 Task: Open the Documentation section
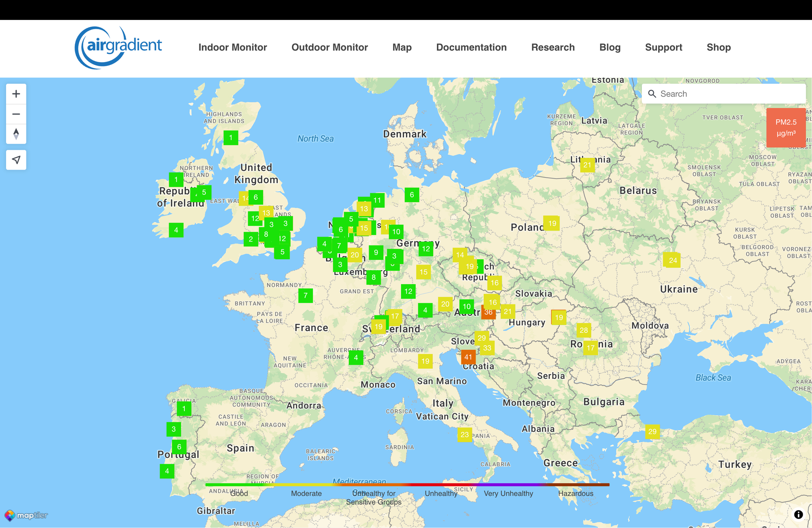(x=471, y=47)
